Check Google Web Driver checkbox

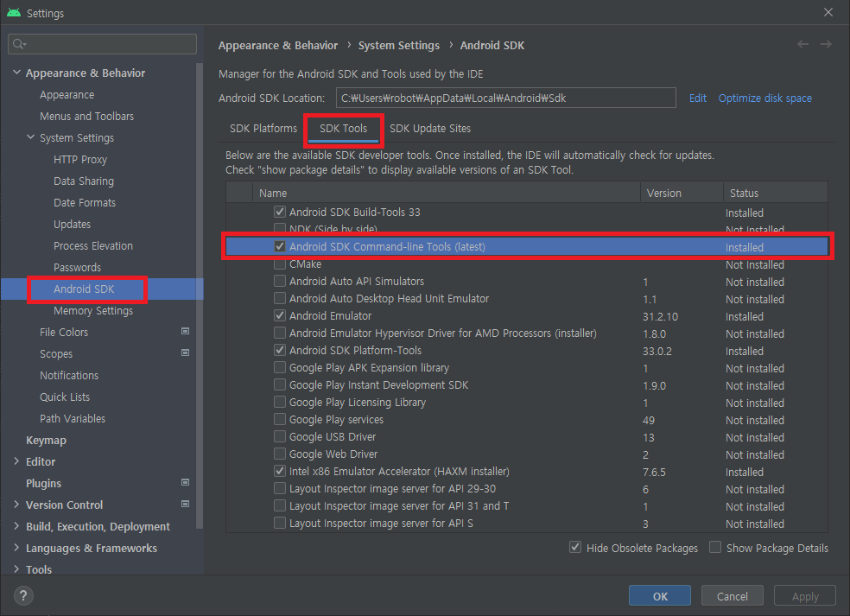(x=280, y=454)
